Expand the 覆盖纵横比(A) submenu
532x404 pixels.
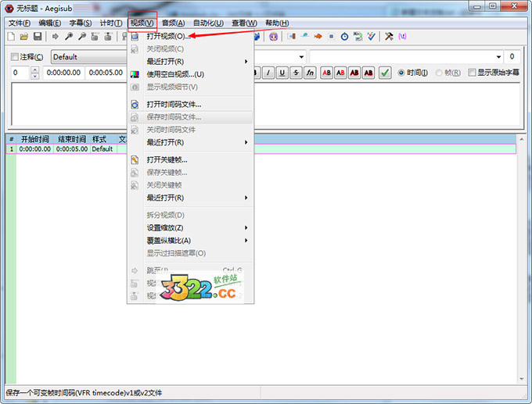pos(191,241)
